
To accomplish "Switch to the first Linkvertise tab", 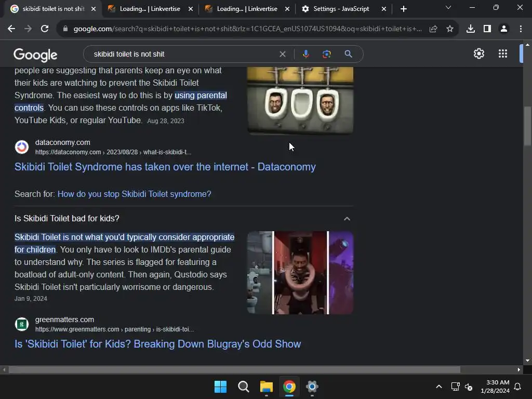I will pyautogui.click(x=149, y=9).
